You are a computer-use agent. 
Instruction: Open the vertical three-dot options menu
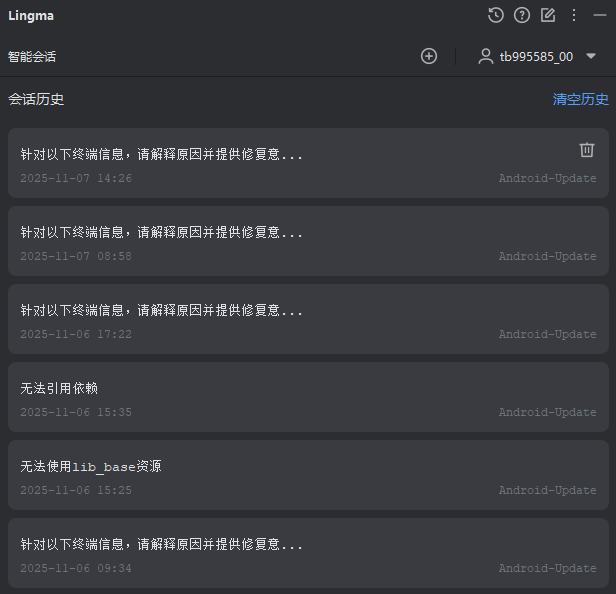coord(574,15)
